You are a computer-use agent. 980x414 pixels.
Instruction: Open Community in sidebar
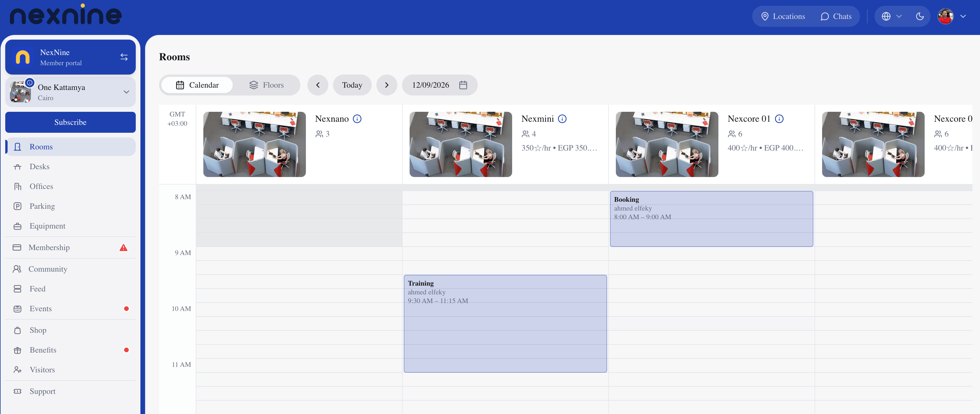(x=70, y=269)
